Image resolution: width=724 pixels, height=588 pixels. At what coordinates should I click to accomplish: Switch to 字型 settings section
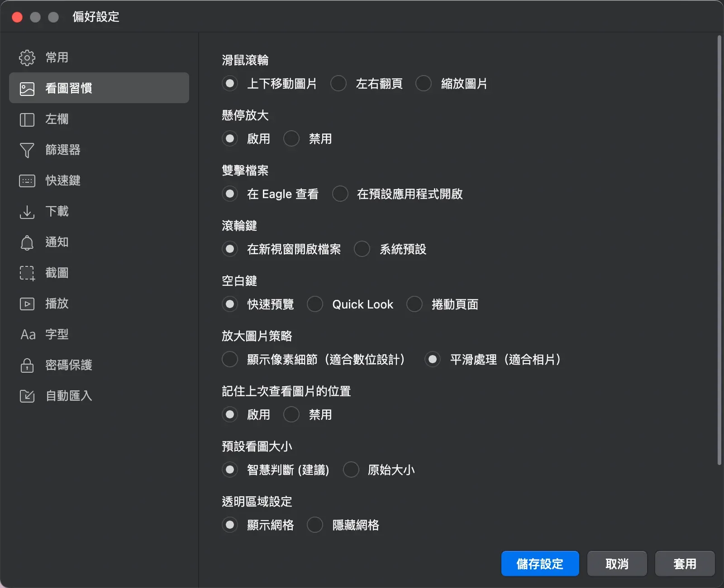point(99,335)
